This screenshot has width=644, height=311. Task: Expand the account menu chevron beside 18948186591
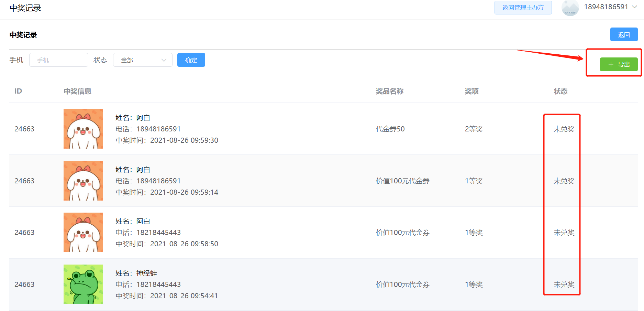(x=635, y=7)
